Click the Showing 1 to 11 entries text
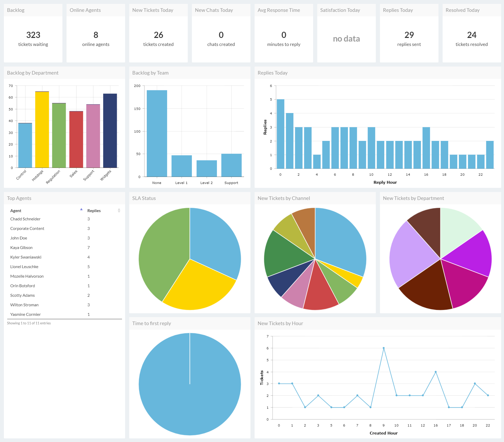Screen dimensions: 504x442 coord(29,323)
